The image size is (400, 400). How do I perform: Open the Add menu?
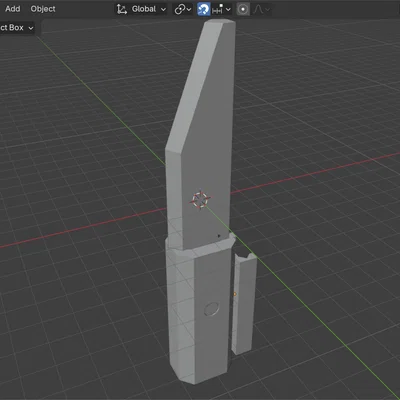coord(13,9)
